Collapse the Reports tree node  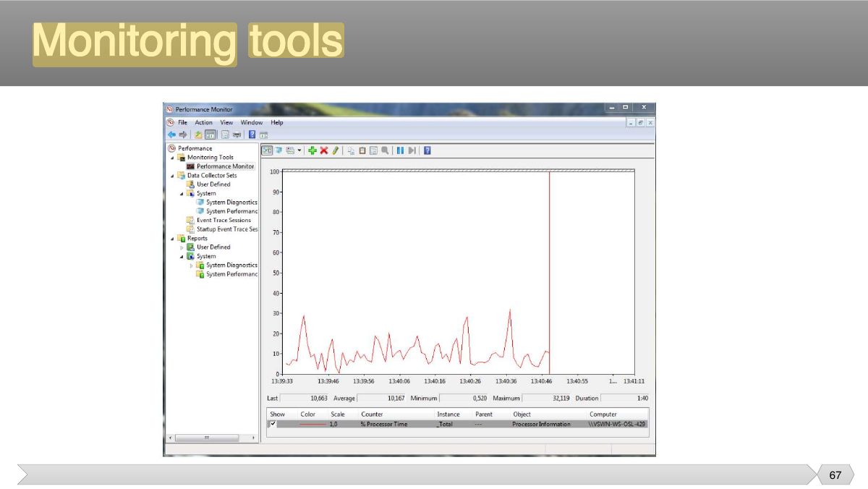(172, 238)
